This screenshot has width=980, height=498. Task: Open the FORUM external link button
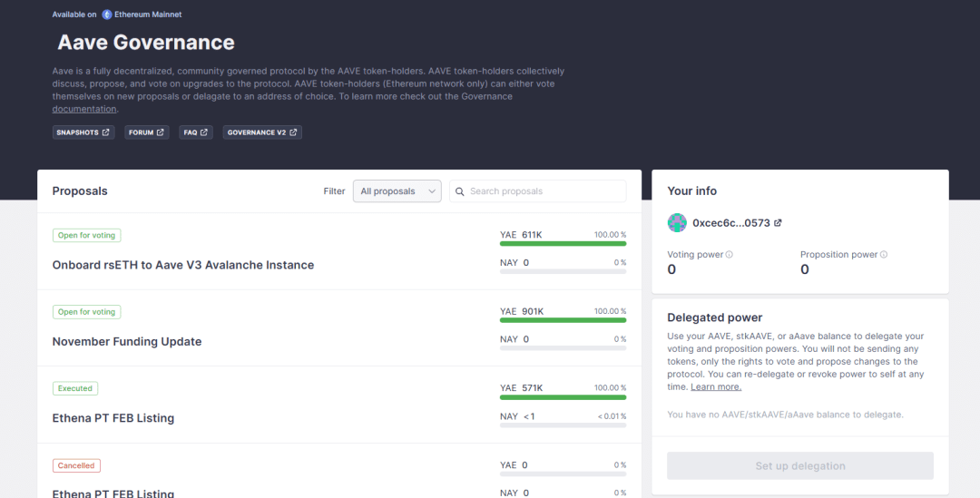[x=146, y=132]
